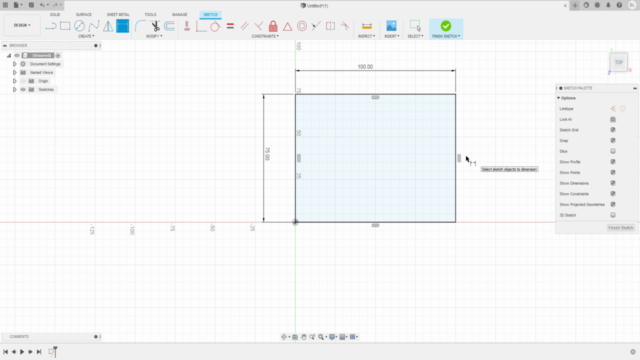This screenshot has height=360, width=640.
Task: Expand the Sketches tree node
Action: point(15,89)
